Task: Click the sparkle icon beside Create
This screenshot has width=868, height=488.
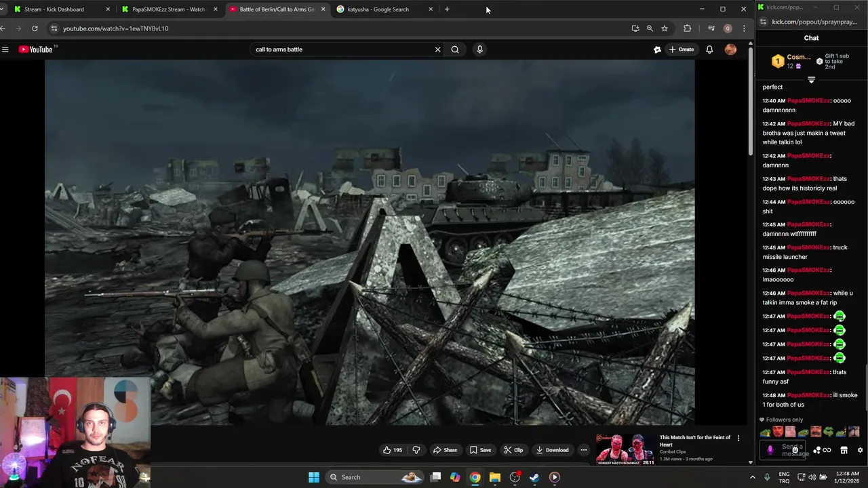Action: pos(657,49)
